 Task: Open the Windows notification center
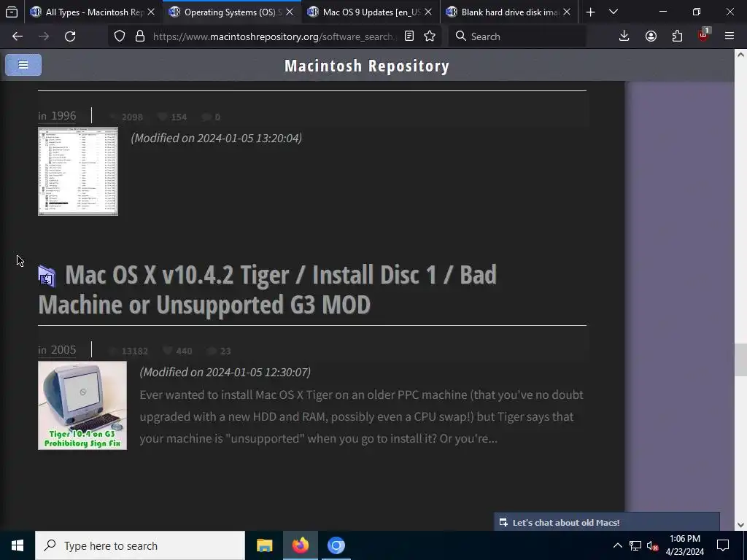(723, 545)
